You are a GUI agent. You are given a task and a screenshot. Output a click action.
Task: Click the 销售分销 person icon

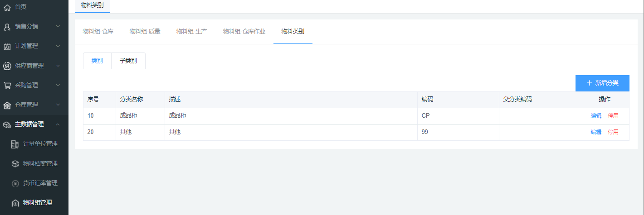click(x=7, y=27)
